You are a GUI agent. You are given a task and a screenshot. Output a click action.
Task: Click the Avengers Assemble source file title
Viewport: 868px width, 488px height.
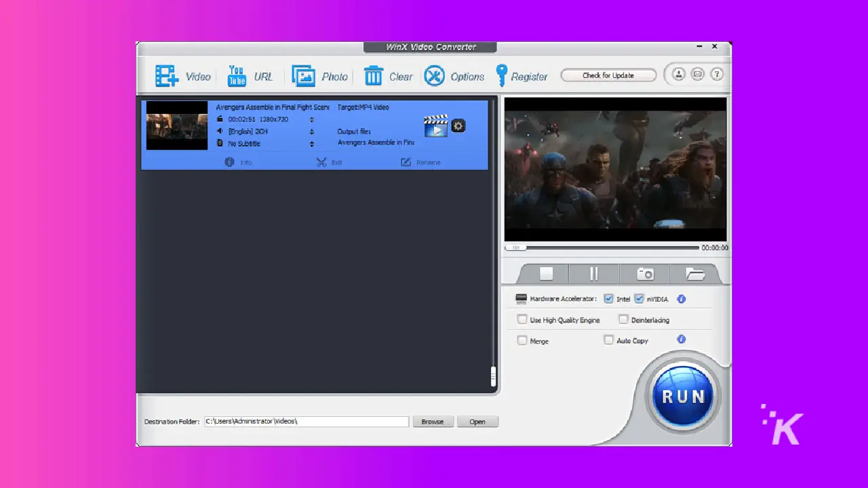pyautogui.click(x=273, y=107)
